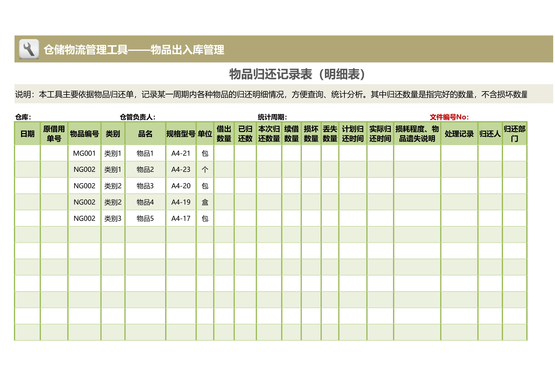Click the 个 unit cell

click(x=205, y=169)
